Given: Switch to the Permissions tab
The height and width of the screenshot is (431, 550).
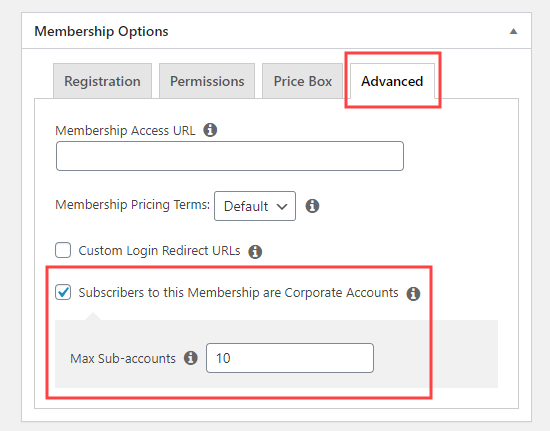Looking at the screenshot, I should point(207,81).
